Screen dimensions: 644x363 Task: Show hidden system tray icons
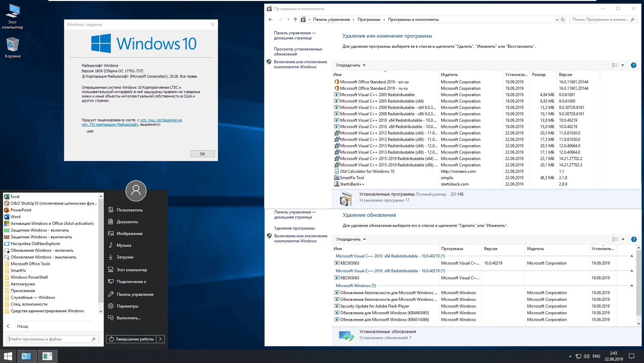tap(570, 356)
